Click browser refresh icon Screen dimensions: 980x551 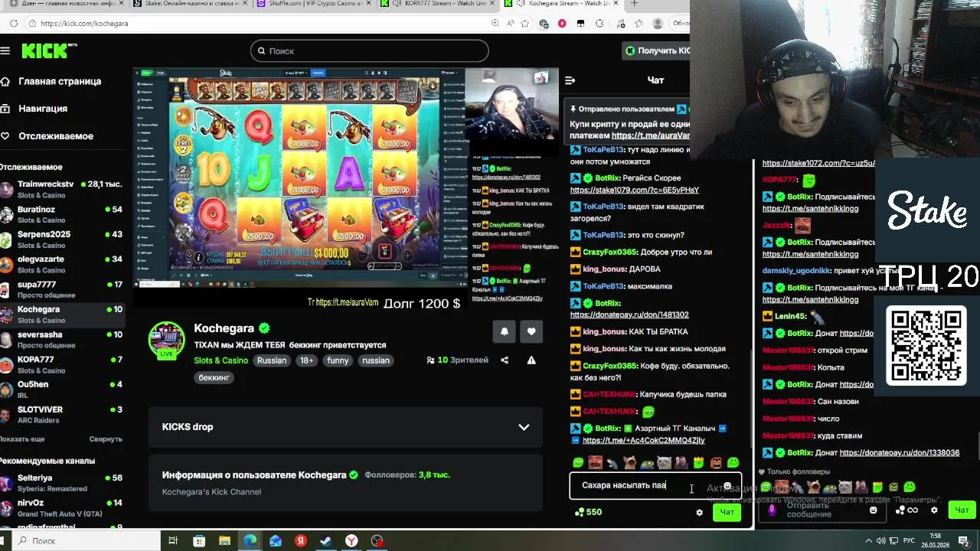point(14,24)
